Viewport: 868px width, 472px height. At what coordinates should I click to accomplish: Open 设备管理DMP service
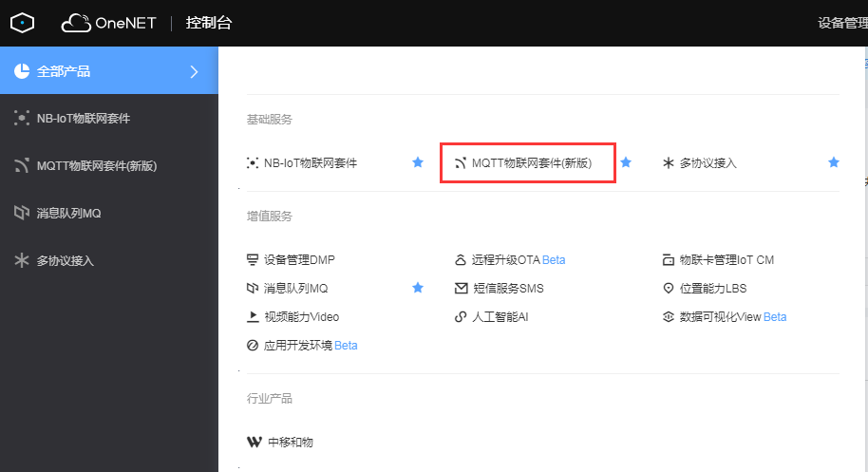click(299, 259)
